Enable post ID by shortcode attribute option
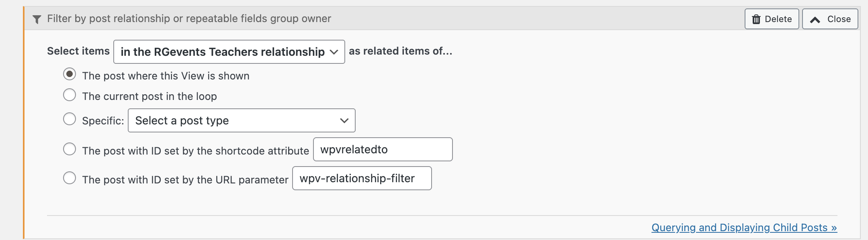This screenshot has height=240, width=868. pyautogui.click(x=70, y=149)
